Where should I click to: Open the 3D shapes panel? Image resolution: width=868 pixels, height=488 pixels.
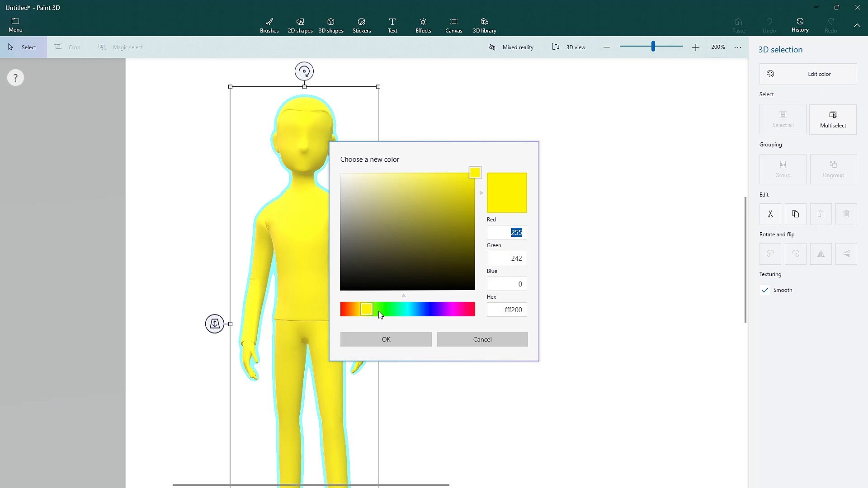pos(331,25)
